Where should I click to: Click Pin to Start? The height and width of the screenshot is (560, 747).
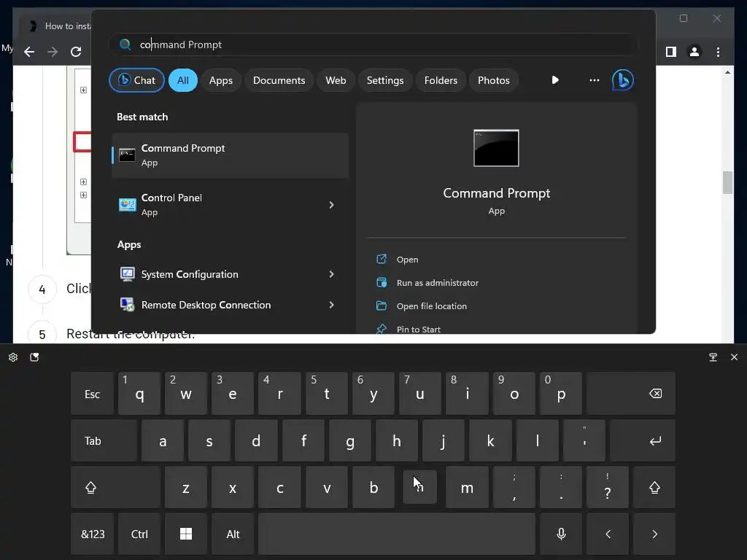418,329
